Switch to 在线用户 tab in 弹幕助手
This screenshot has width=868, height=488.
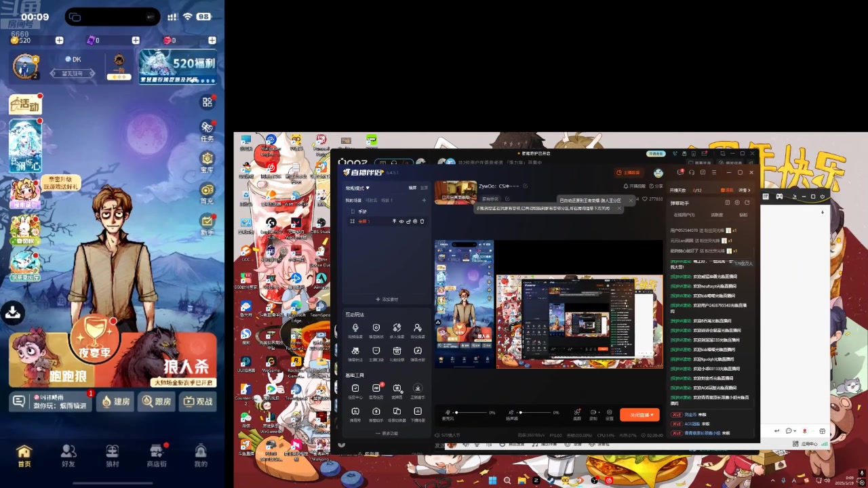pos(684,215)
